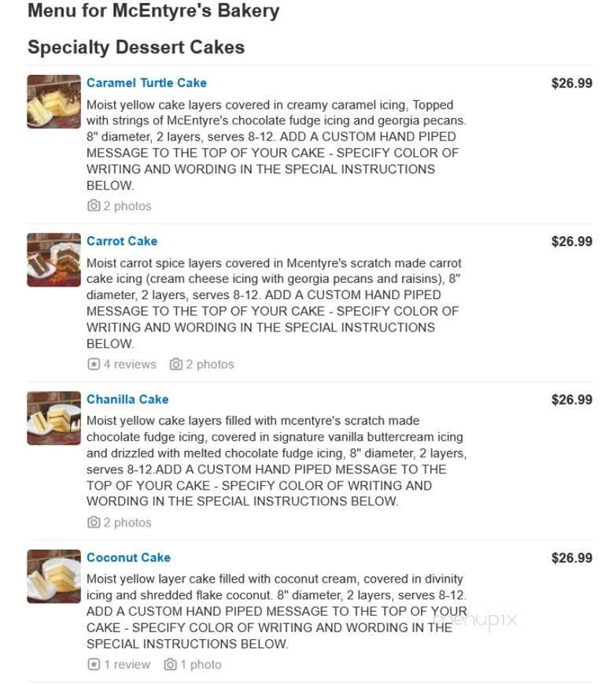Click the camera icon beside Caramel Turtle Cake
Screen dimensions: 616x685
(x=94, y=205)
